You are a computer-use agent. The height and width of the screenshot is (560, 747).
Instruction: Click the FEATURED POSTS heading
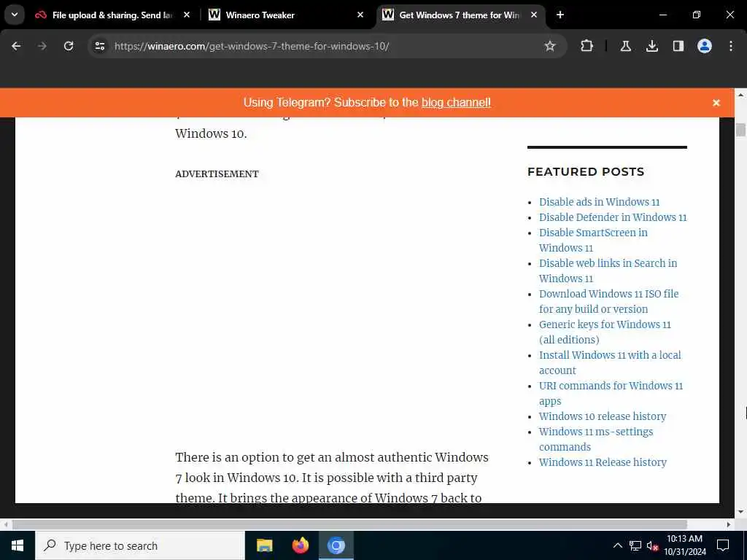tap(586, 172)
